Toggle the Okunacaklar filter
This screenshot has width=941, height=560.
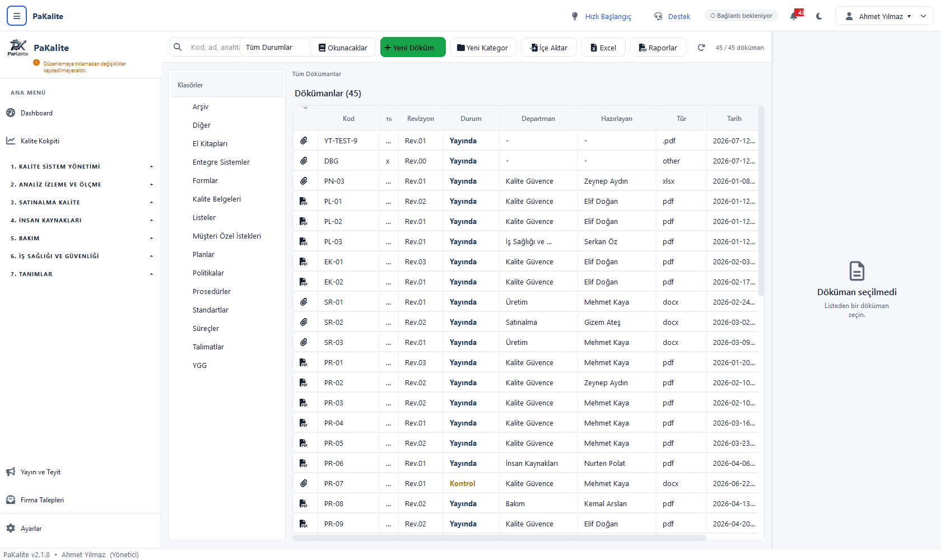coord(343,48)
